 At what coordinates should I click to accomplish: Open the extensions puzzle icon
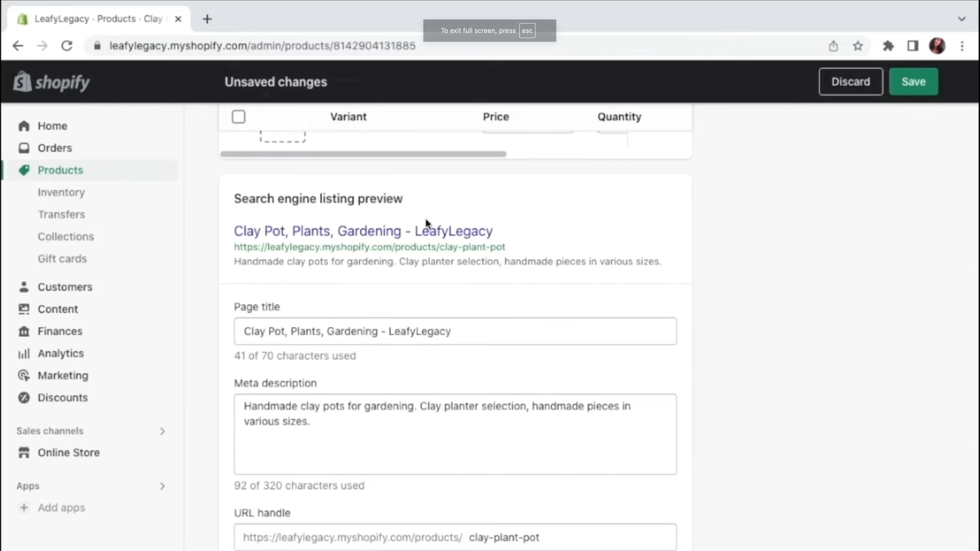click(x=888, y=46)
